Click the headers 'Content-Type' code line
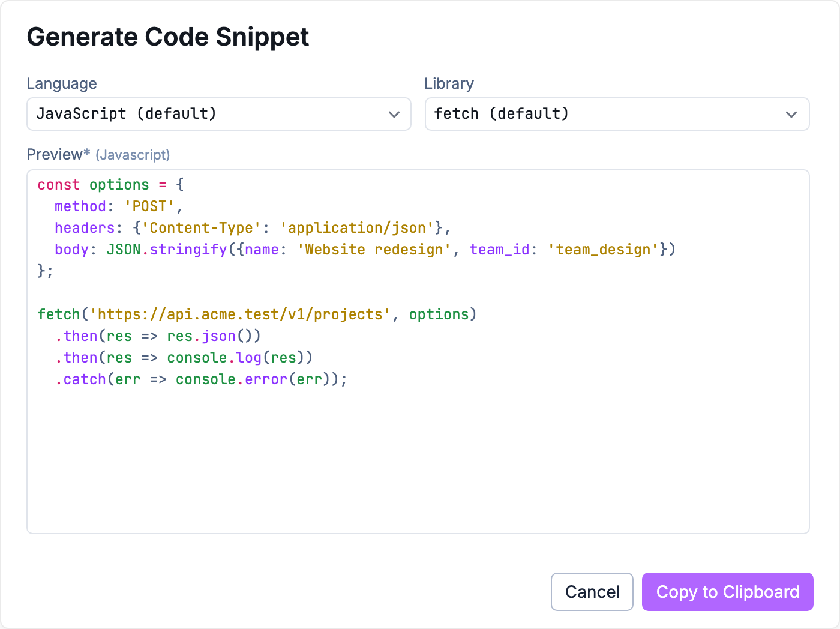 pos(253,228)
